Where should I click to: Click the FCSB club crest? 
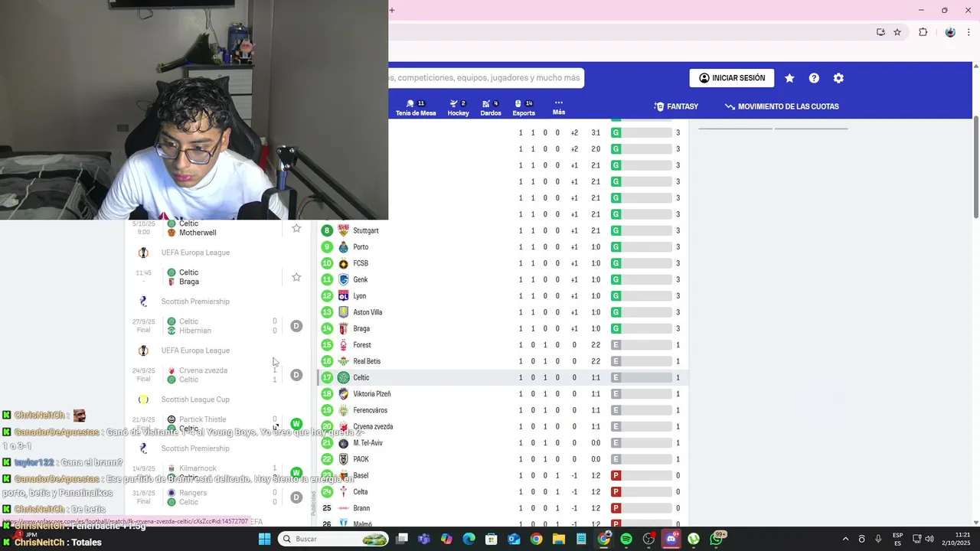(344, 263)
